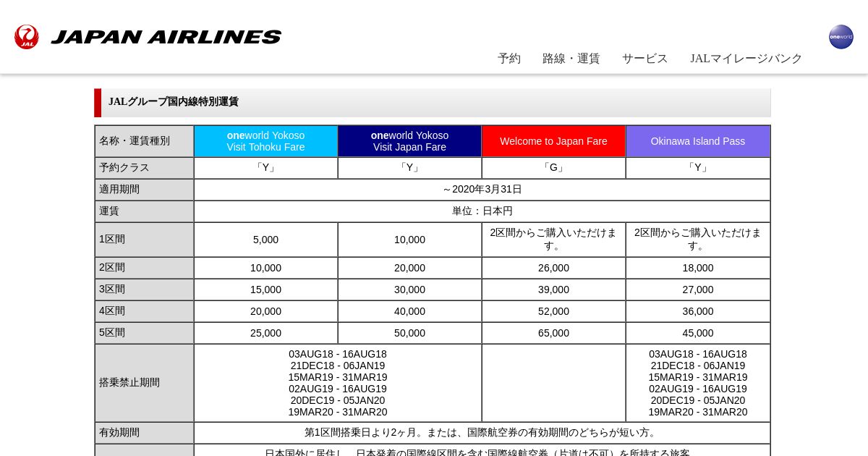This screenshot has width=868, height=456.
Task: Click the 有効期間 row label
Action: pos(144,433)
